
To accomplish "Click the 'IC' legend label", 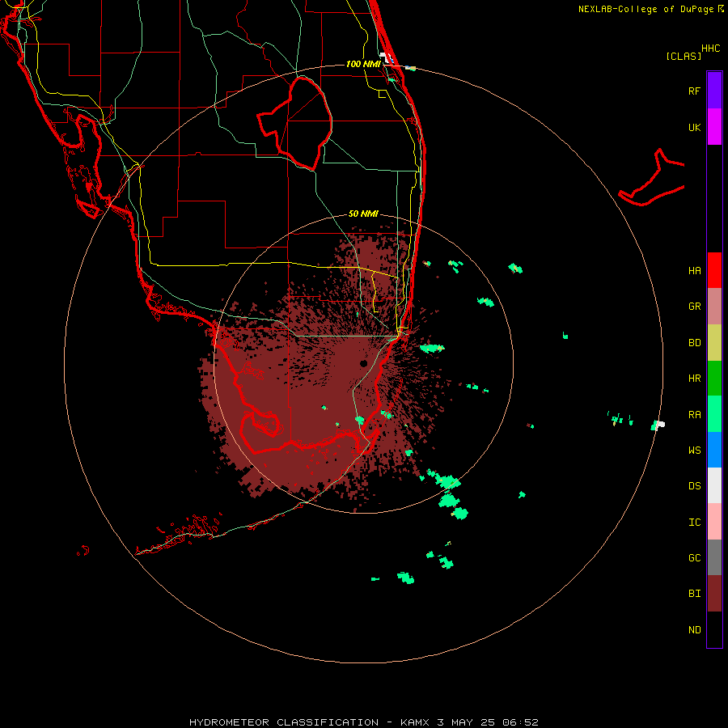I will pyautogui.click(x=694, y=523).
